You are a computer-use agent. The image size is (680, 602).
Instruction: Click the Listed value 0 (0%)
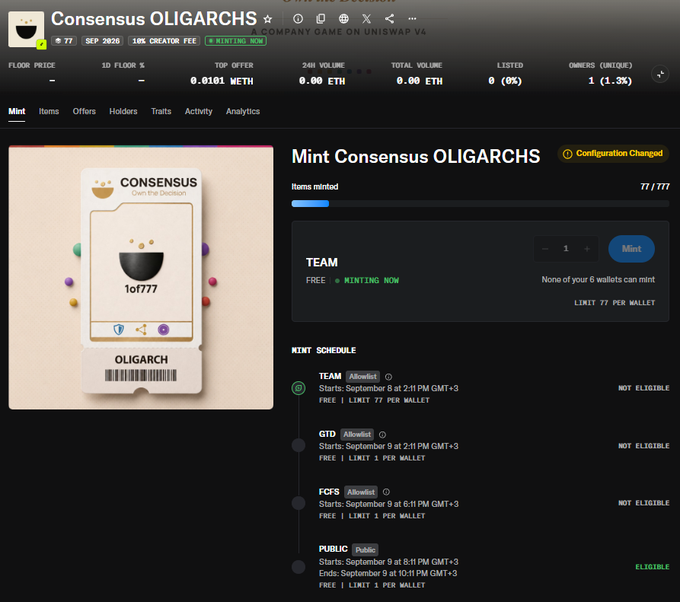505,81
